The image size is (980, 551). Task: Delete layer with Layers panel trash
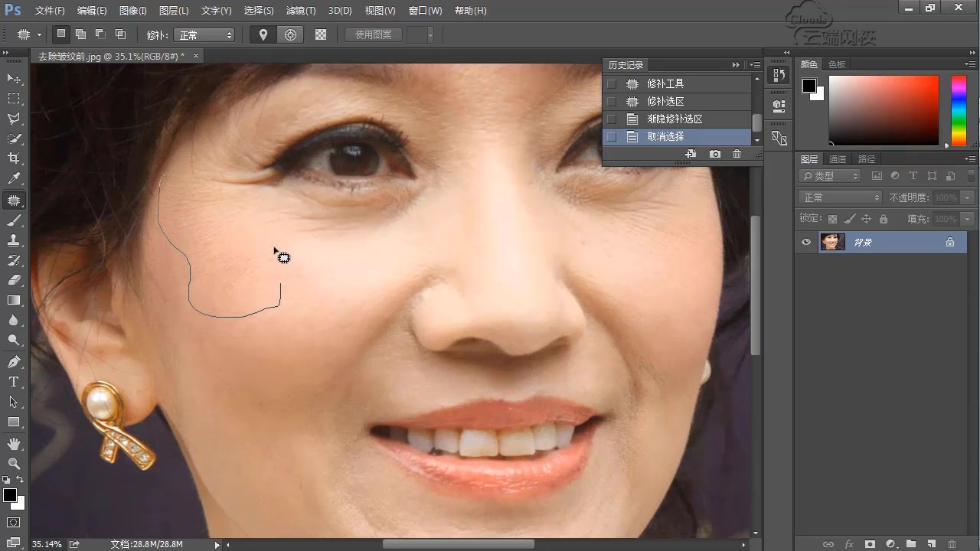click(x=952, y=544)
